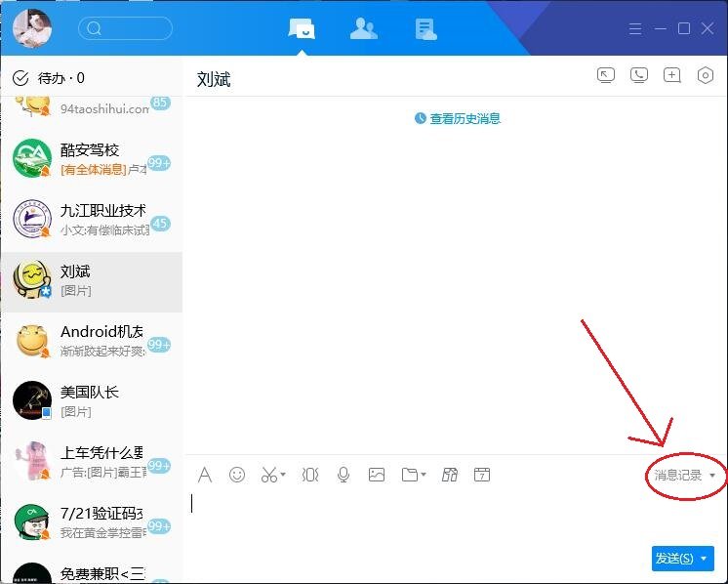Click 刘斌's avatar in chat list
The width and height of the screenshot is (728, 584).
coord(31,279)
